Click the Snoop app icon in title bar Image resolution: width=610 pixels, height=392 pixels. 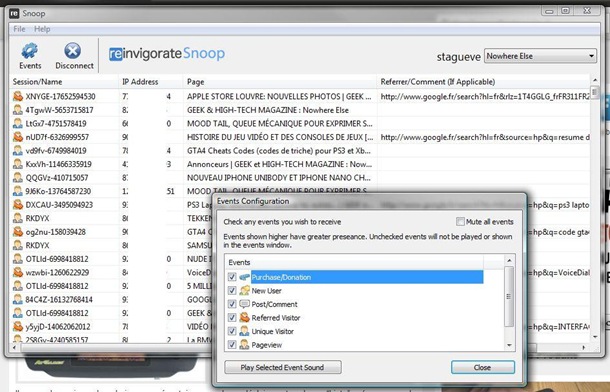pos(14,14)
